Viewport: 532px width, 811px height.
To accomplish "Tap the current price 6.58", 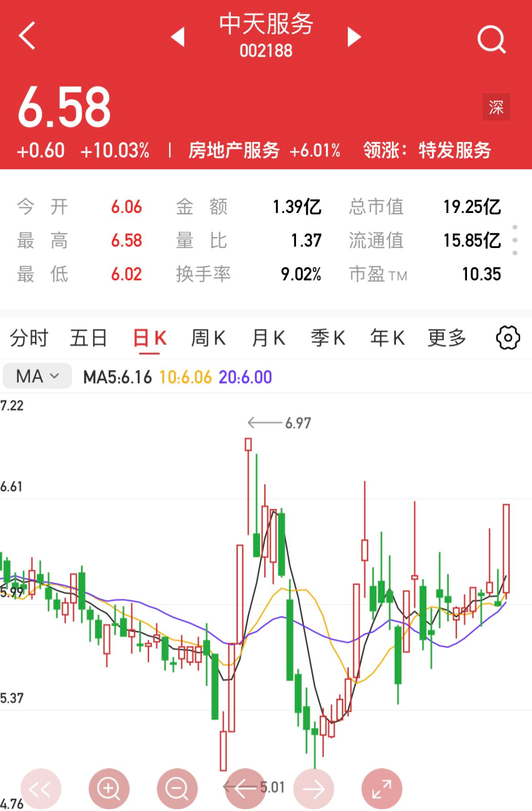I will [x=65, y=107].
